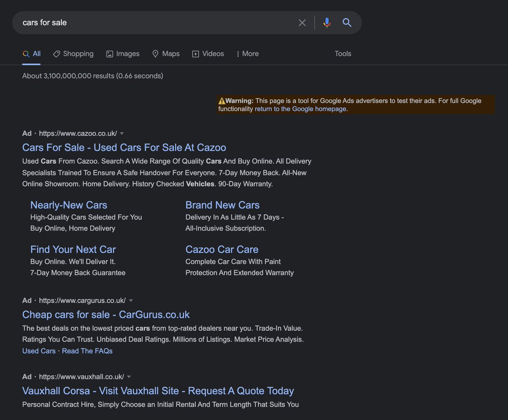Click the All tab magnifier icon
Viewport: 508px width, 420px height.
tap(26, 54)
